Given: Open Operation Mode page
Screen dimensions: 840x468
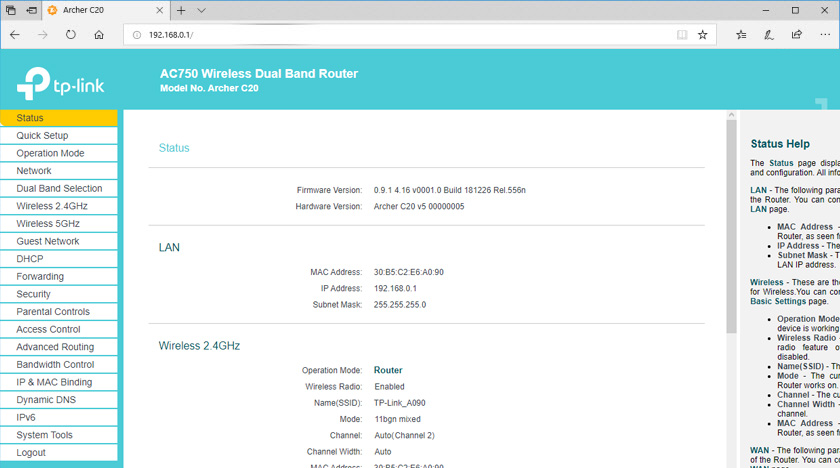Looking at the screenshot, I should click(x=59, y=153).
